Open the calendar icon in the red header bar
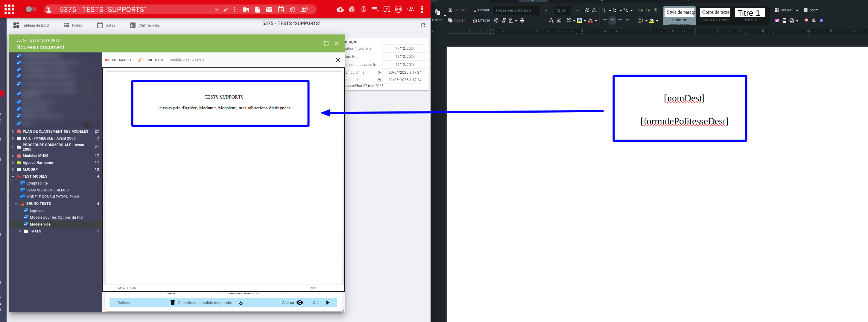The height and width of the screenshot is (322, 868). [x=281, y=10]
